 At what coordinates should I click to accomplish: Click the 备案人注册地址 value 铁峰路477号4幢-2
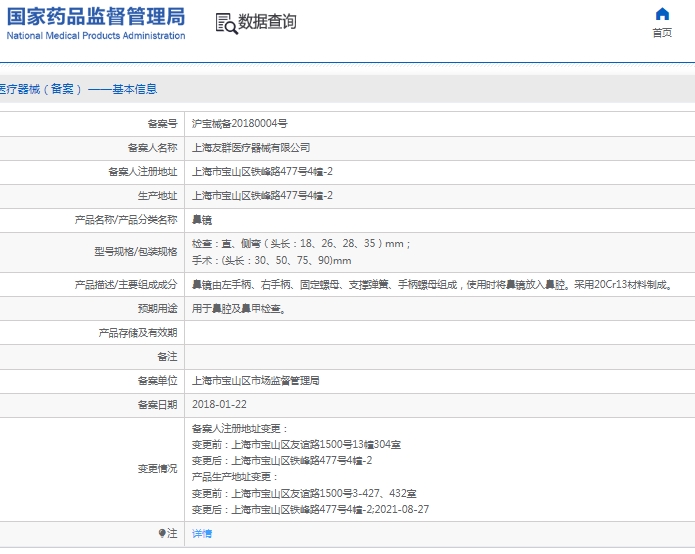[262, 172]
